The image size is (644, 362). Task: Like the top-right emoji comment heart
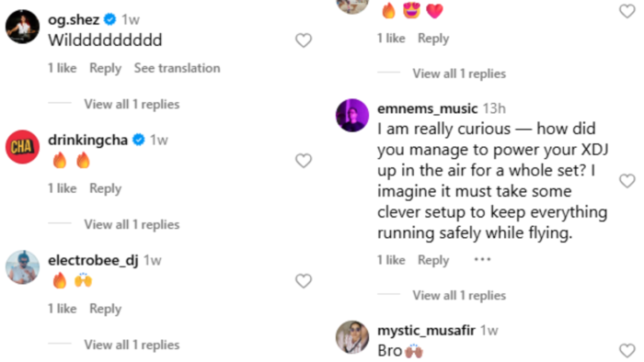coord(627,11)
